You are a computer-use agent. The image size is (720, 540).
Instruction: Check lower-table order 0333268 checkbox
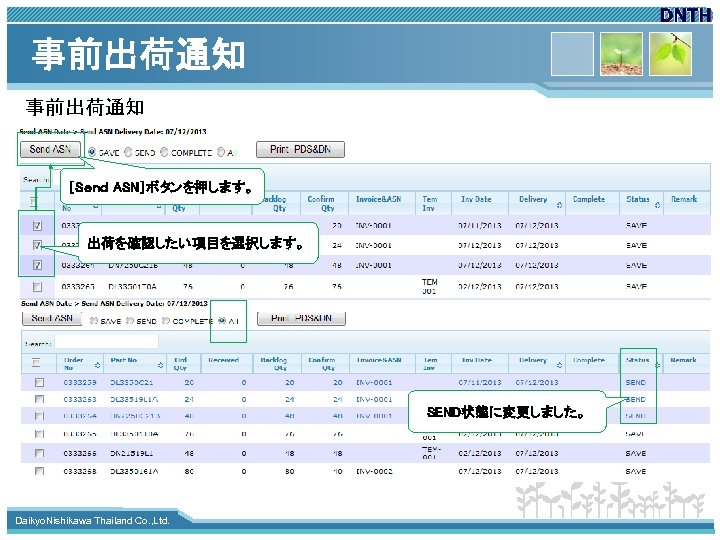pos(39,471)
